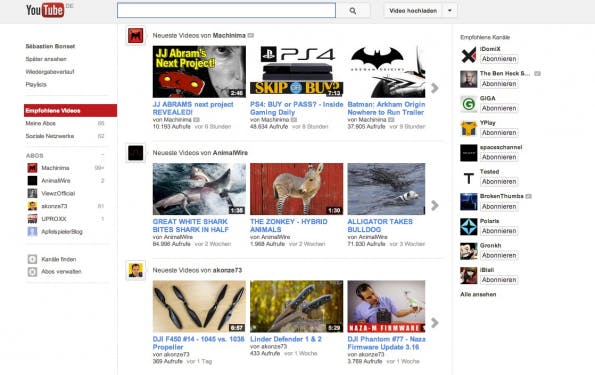
Task: Open dropdown arrow next to Video hochladen
Action: tap(450, 11)
